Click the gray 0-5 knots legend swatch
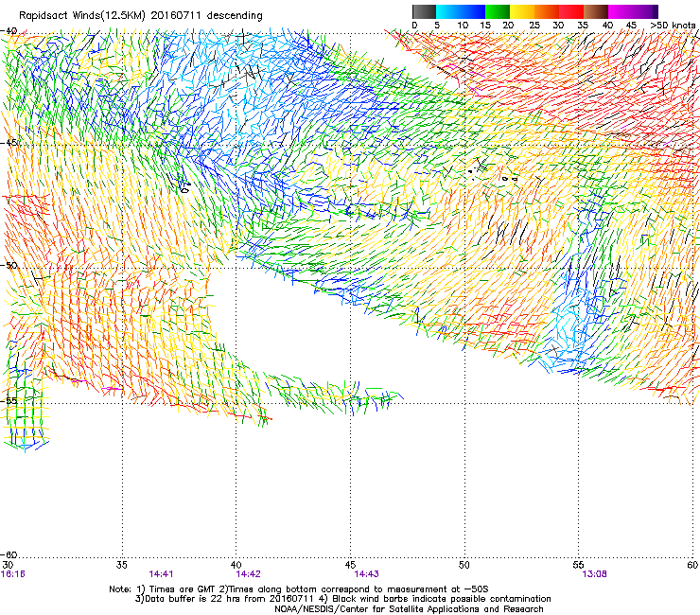 click(x=424, y=11)
